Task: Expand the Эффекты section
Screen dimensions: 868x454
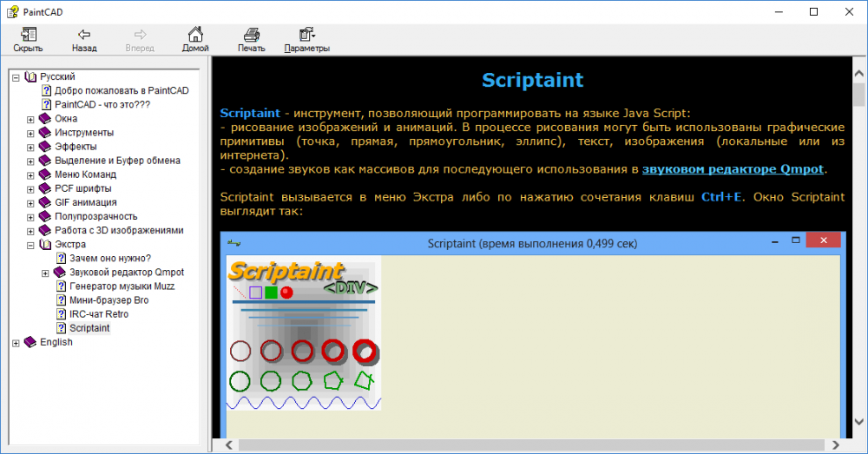Action: 30,148
